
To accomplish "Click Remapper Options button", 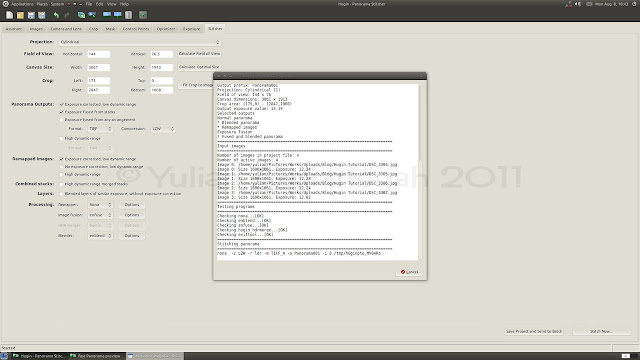I will pyautogui.click(x=132, y=204).
